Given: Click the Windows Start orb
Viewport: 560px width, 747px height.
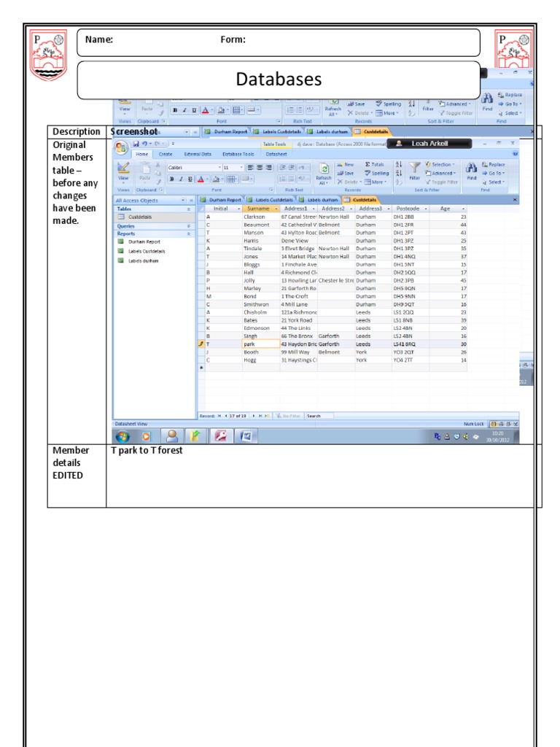Looking at the screenshot, I should click(x=122, y=436).
